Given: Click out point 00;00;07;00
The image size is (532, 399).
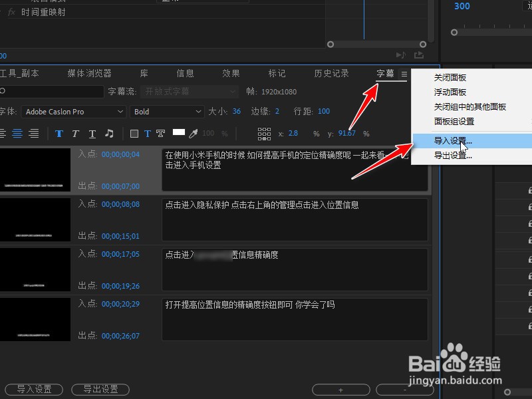Looking at the screenshot, I should 120,186.
